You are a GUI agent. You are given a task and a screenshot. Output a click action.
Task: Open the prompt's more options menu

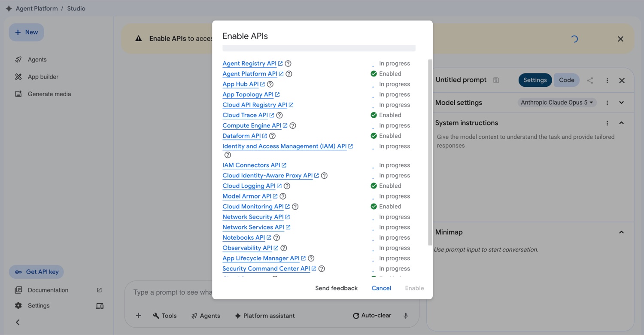(x=607, y=80)
